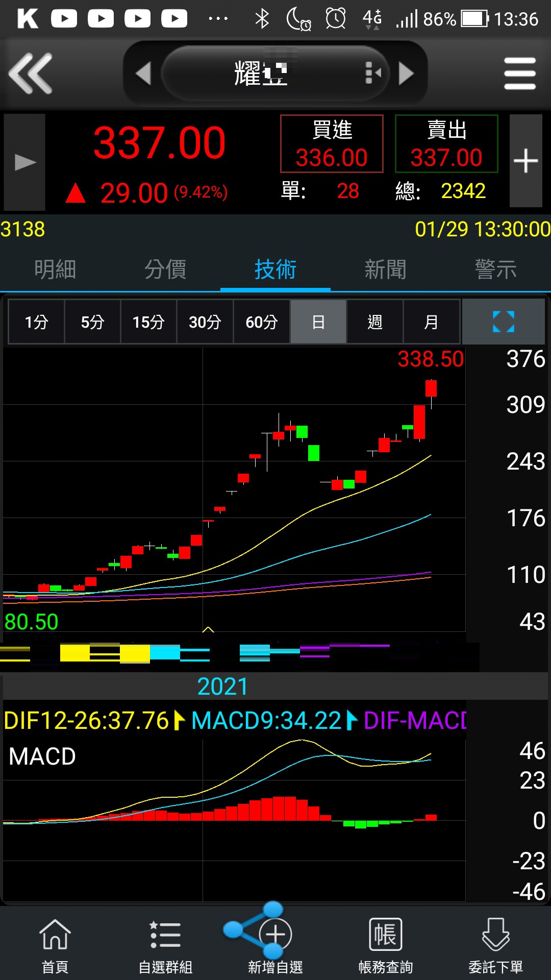Expand the left quote panel arrow
This screenshot has height=980, width=551.
point(24,162)
